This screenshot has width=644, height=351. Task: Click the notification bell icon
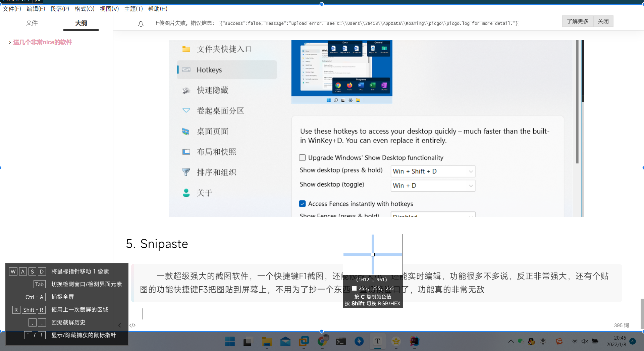141,24
